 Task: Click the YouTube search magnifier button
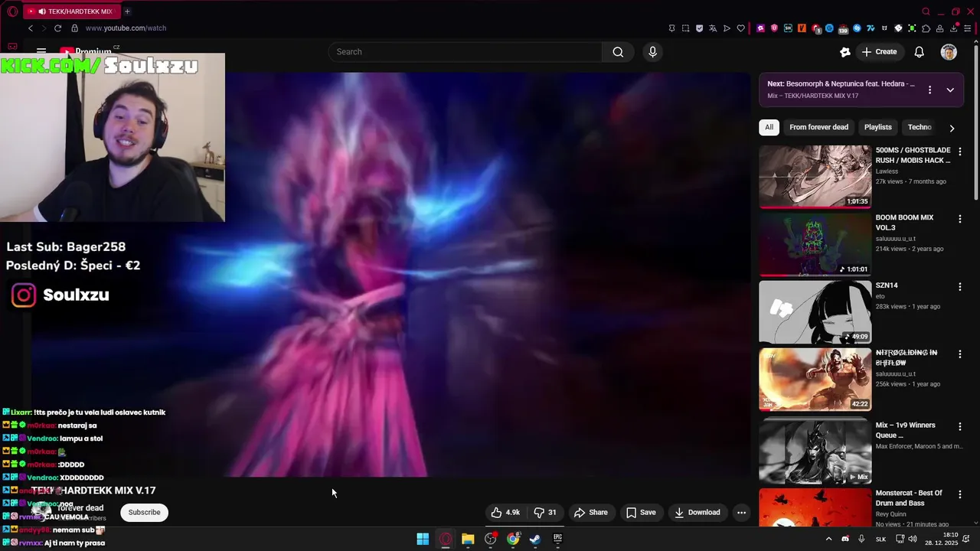[x=618, y=52]
